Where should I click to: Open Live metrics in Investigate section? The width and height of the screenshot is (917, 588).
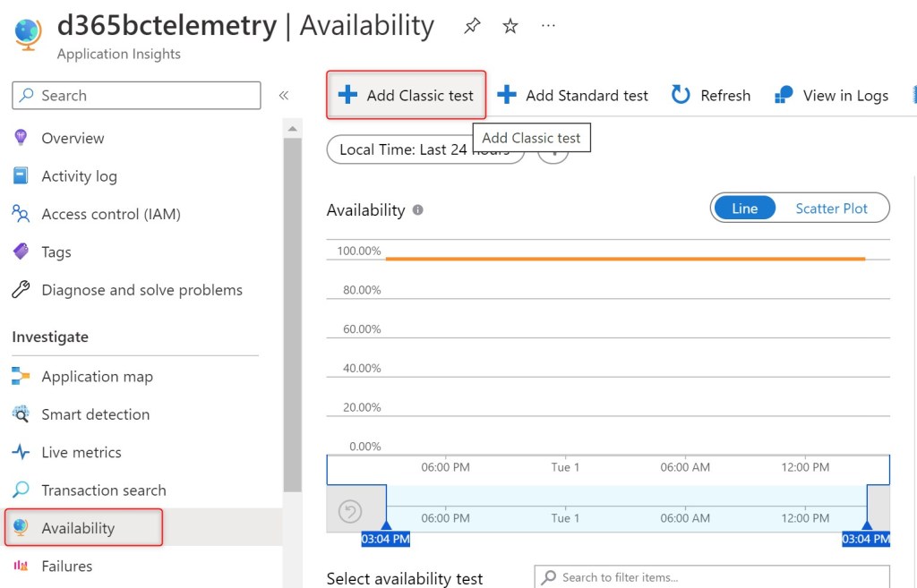pyautogui.click(x=81, y=453)
